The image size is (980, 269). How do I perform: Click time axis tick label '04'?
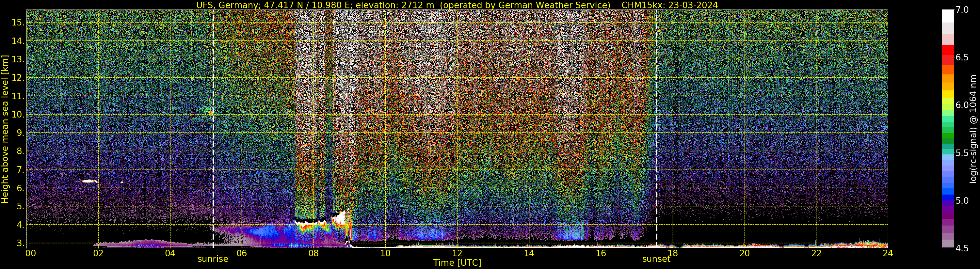coord(170,253)
